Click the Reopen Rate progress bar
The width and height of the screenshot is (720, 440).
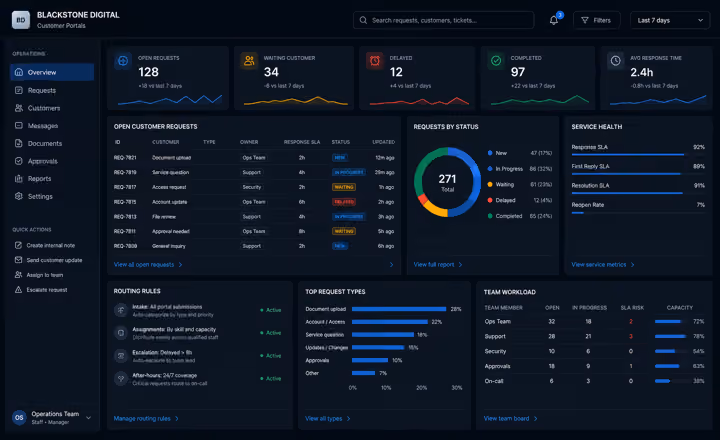pyautogui.click(x=638, y=213)
